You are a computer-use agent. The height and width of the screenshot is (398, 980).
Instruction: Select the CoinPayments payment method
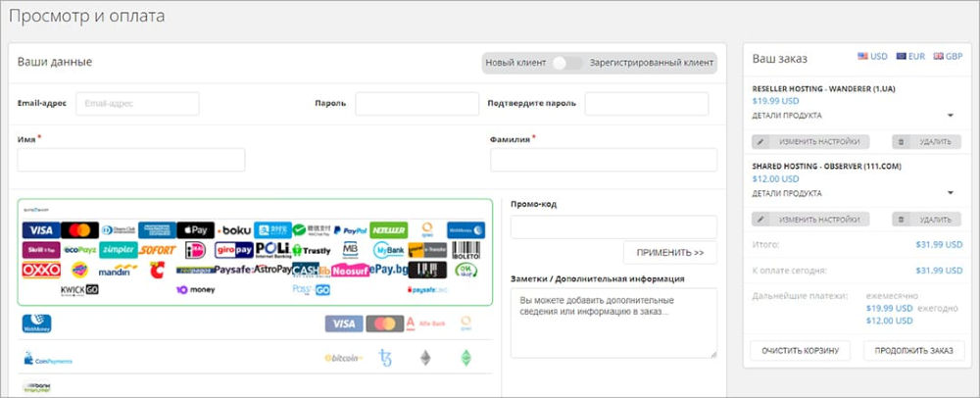click(255, 358)
